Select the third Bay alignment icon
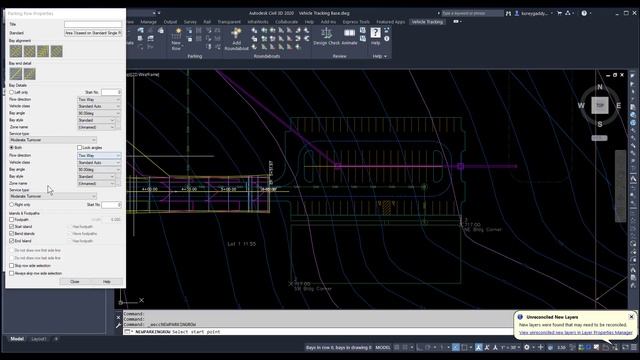The width and height of the screenshot is (640, 360). 43,51
